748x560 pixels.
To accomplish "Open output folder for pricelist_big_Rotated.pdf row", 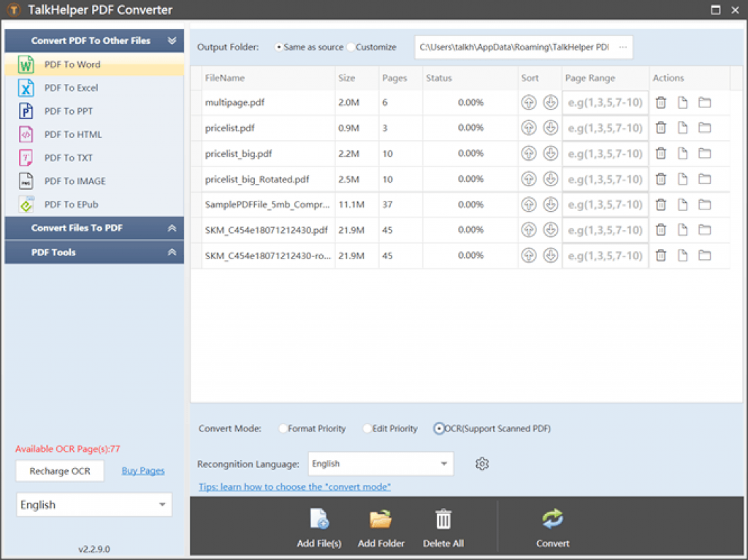I will (704, 179).
